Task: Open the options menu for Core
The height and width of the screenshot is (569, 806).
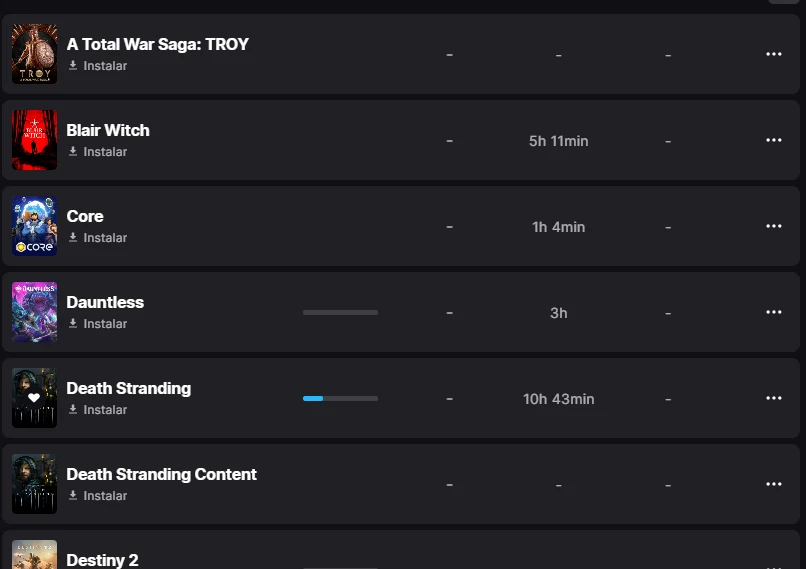Action: pyautogui.click(x=773, y=226)
